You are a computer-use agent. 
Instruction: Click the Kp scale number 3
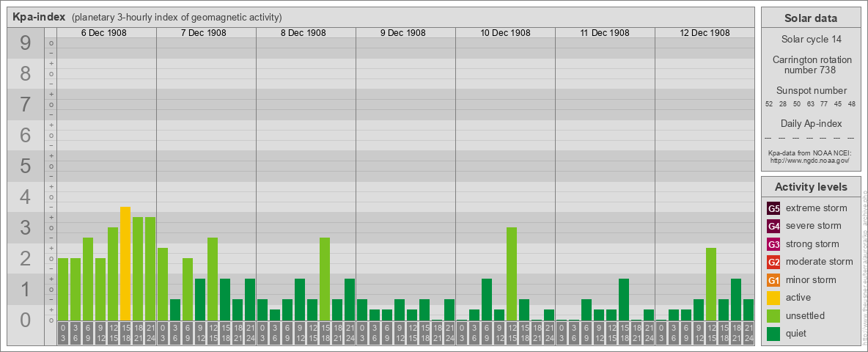click(x=26, y=227)
